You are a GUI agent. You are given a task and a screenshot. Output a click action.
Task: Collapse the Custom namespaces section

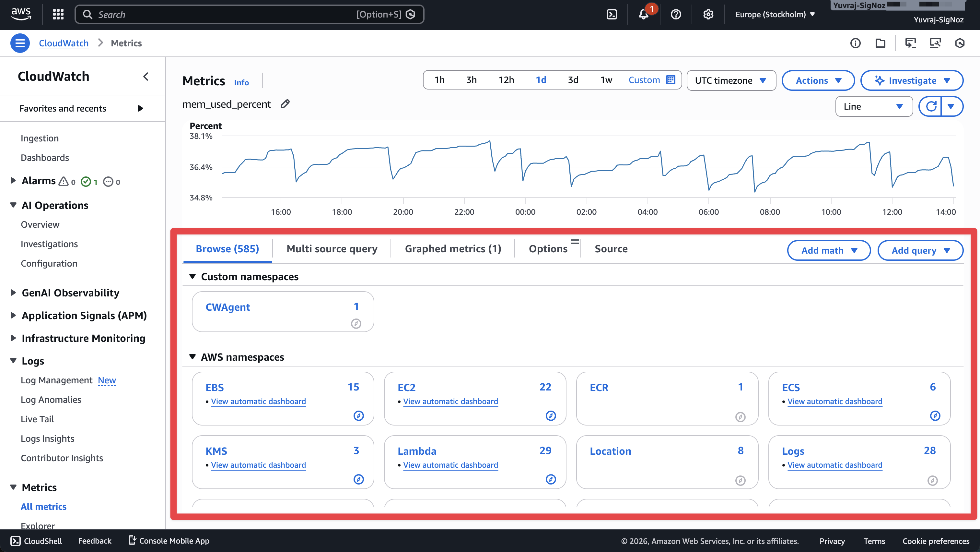[193, 276]
